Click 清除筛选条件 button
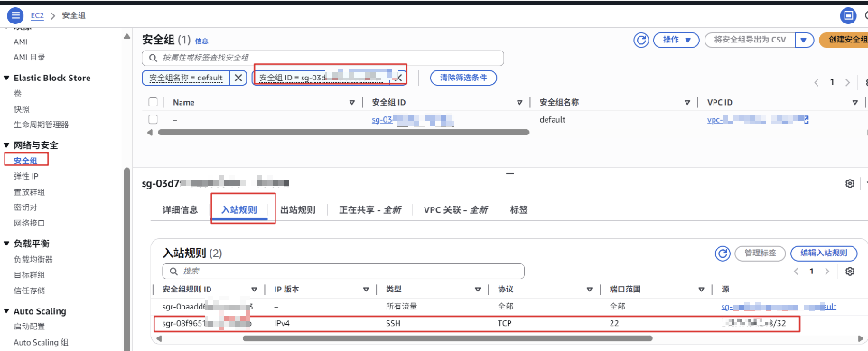 click(x=463, y=78)
